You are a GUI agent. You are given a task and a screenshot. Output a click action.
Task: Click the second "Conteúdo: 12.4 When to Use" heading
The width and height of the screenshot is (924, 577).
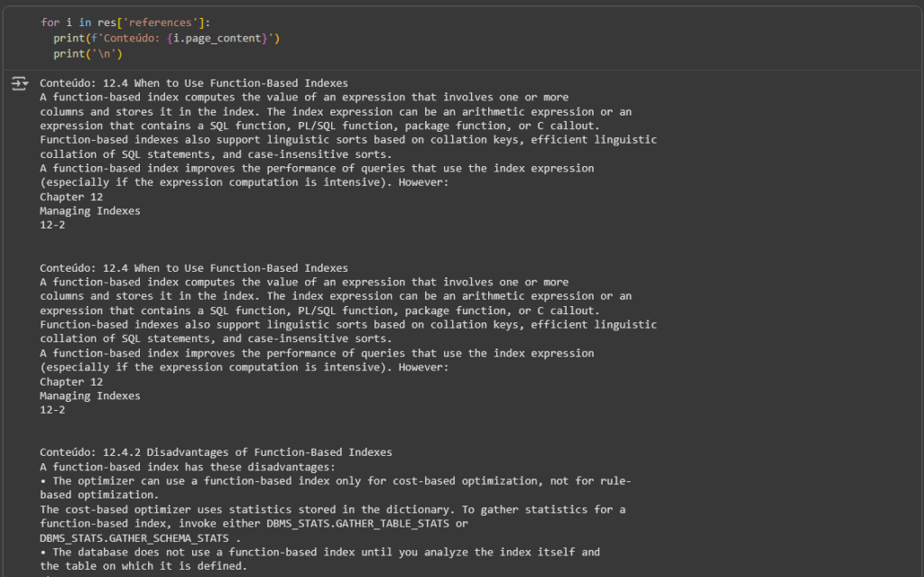[193, 268]
